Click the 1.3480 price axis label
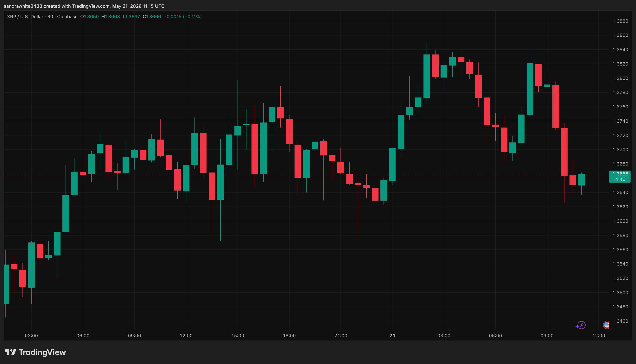636x364 pixels. pyautogui.click(x=620, y=307)
